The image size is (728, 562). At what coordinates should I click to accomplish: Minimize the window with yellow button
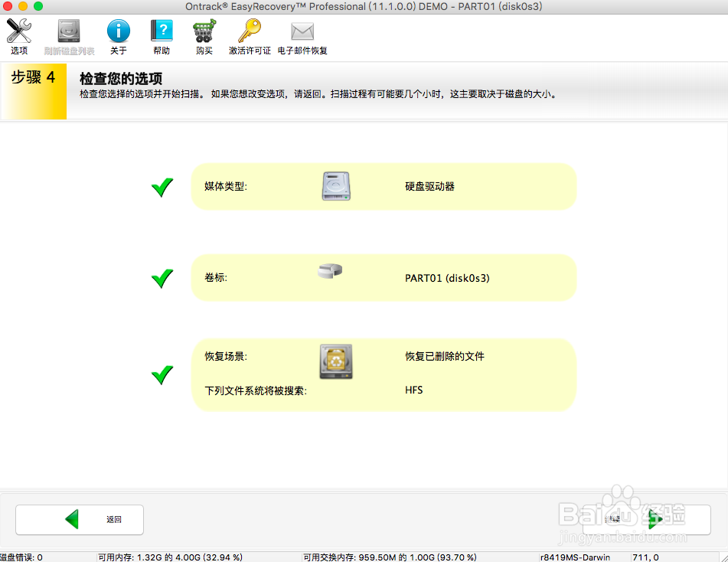pos(23,6)
